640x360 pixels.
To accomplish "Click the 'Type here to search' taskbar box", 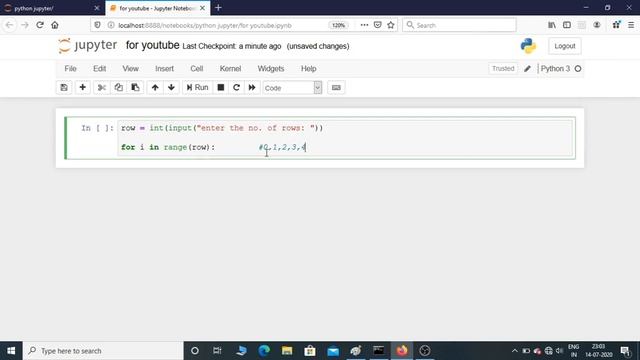I will [103, 351].
